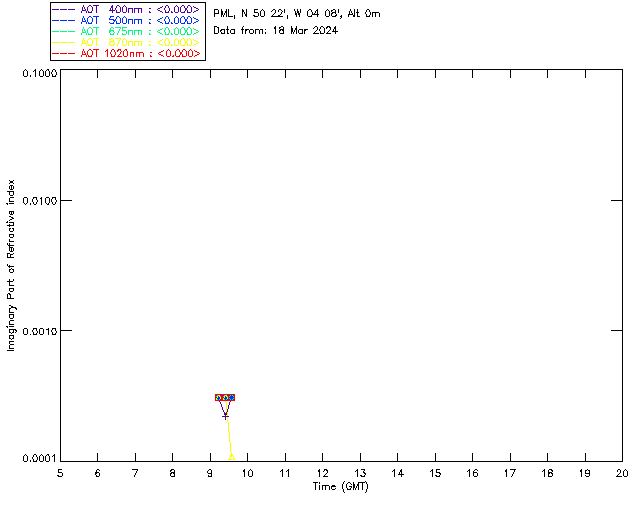640x512 pixels.
Task: Click the 0.0010 y-axis tick label
Action: coord(38,330)
